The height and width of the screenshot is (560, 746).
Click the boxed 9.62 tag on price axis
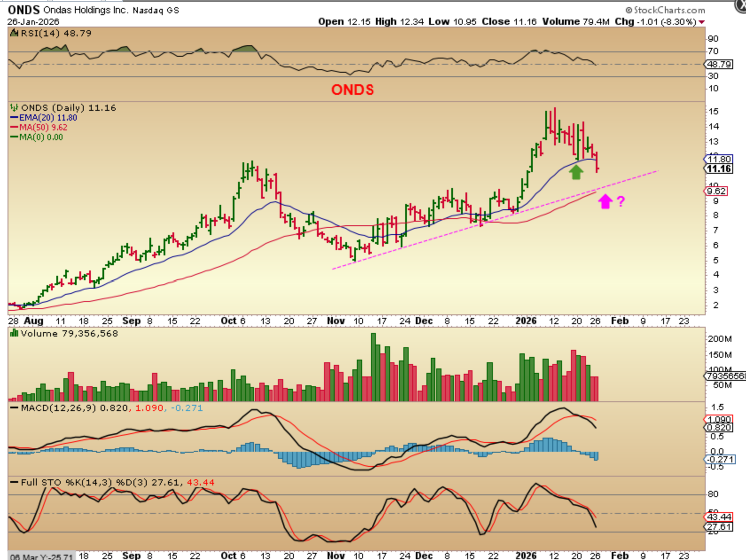(x=716, y=191)
